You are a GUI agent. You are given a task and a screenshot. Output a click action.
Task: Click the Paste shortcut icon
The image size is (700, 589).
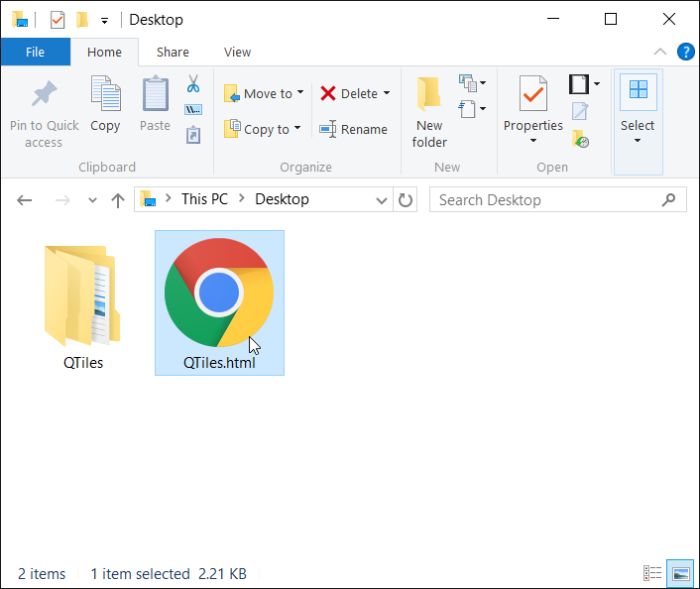tap(193, 135)
